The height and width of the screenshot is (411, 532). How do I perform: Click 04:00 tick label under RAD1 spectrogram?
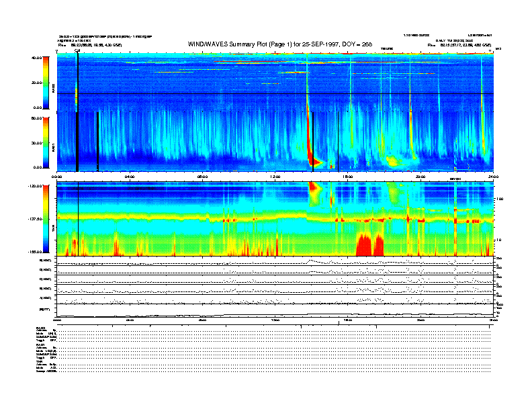point(130,177)
